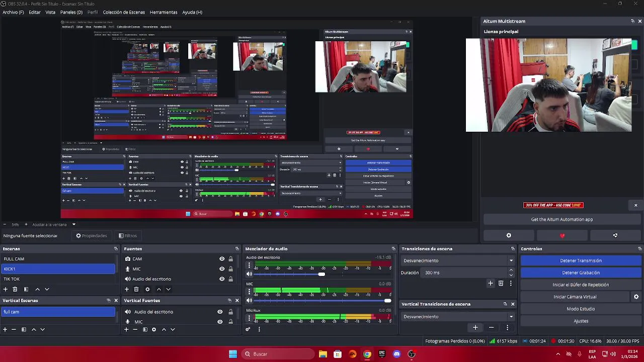This screenshot has height=362, width=644.
Task: Mute the MIC mixer channel speaker icon
Action: click(x=249, y=301)
